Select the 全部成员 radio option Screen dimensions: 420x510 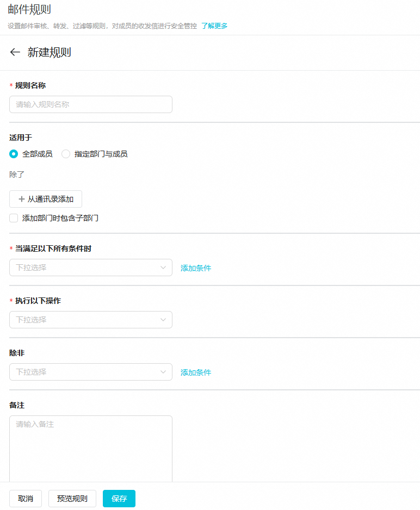(14, 154)
